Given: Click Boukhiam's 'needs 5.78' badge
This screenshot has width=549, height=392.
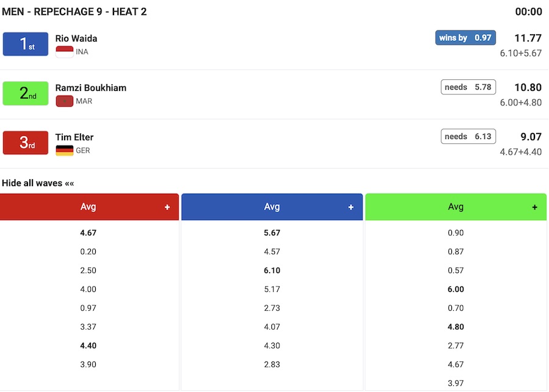Looking at the screenshot, I should click(x=468, y=87).
